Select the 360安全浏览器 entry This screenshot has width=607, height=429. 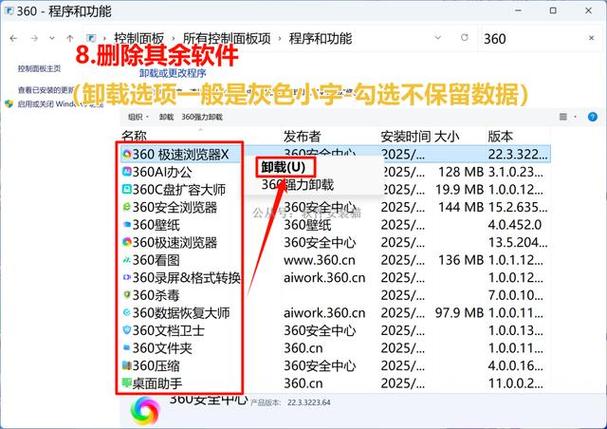pyautogui.click(x=175, y=207)
